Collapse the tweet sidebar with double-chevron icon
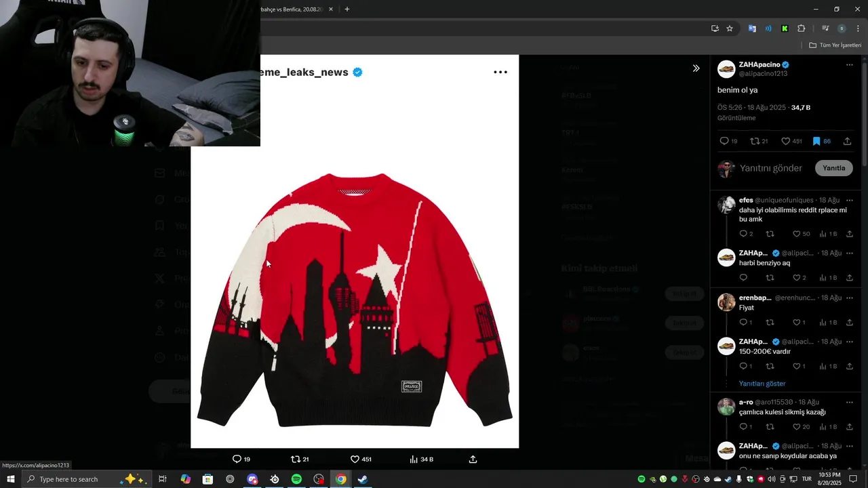 coord(696,68)
